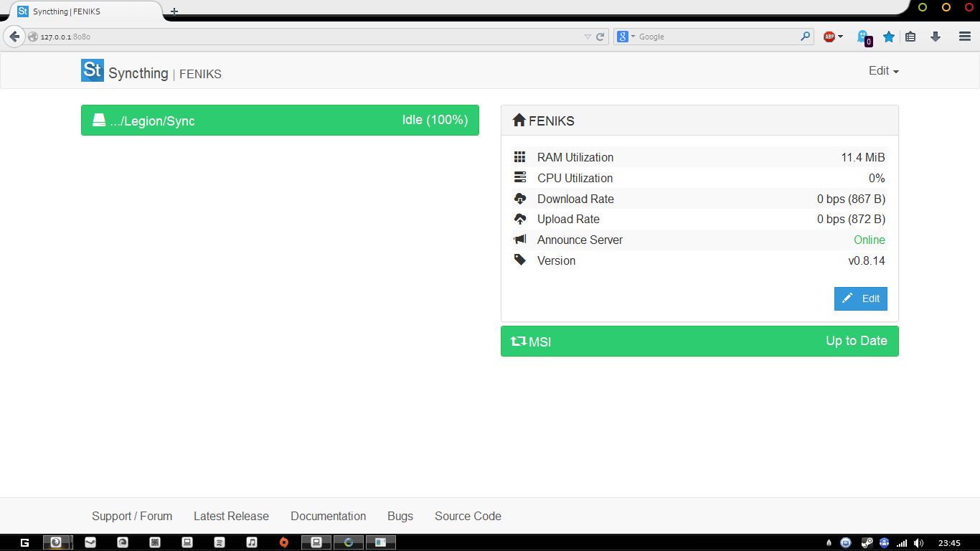This screenshot has height=551, width=980.
Task: Click the Google search input field
Action: coord(717,37)
